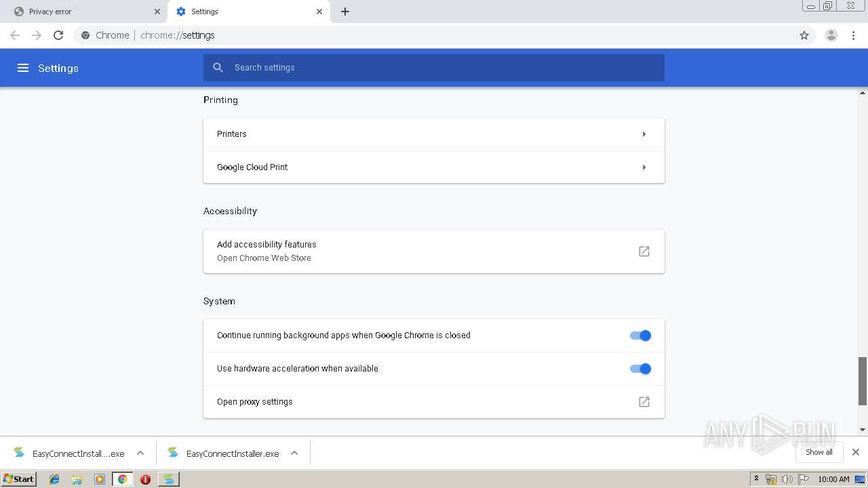Open Internet Explorer from taskbar

pyautogui.click(x=54, y=479)
